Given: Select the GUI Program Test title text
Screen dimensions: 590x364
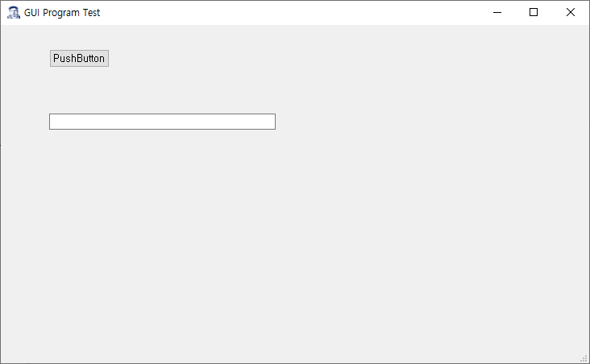Looking at the screenshot, I should tap(62, 13).
